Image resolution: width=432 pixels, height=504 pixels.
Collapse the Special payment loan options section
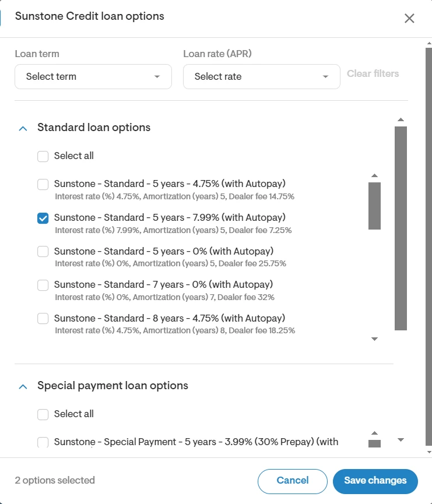click(x=23, y=387)
